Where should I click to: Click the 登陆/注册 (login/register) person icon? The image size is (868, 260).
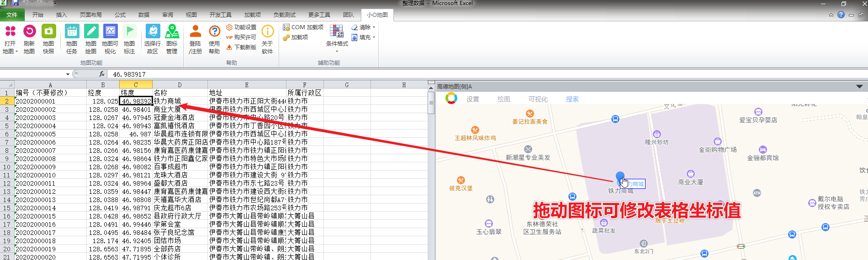[x=195, y=31]
